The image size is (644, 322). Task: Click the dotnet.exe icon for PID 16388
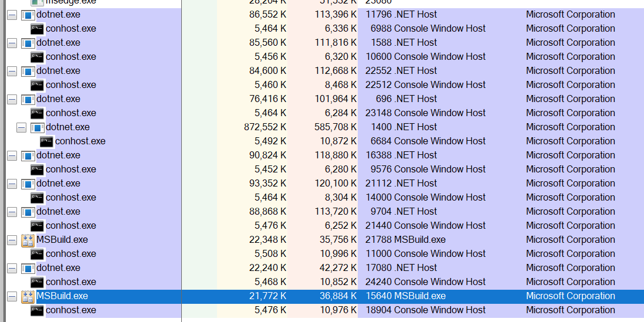click(x=28, y=155)
